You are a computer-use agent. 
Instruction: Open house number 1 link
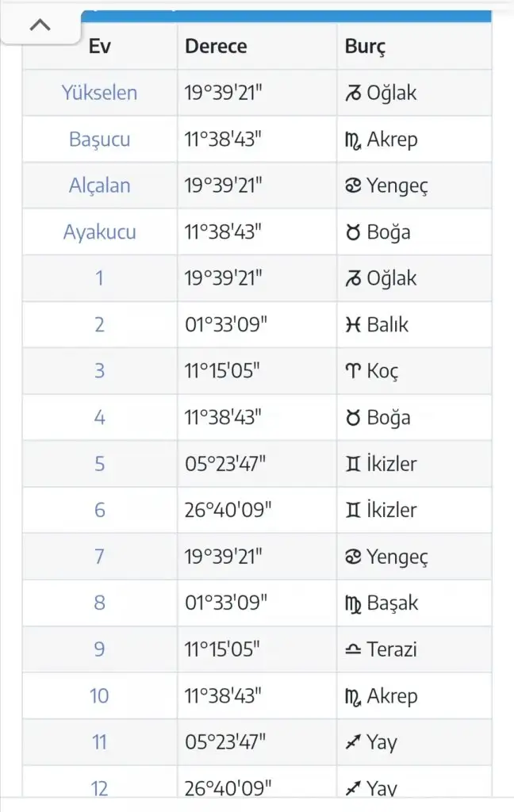coord(99,278)
